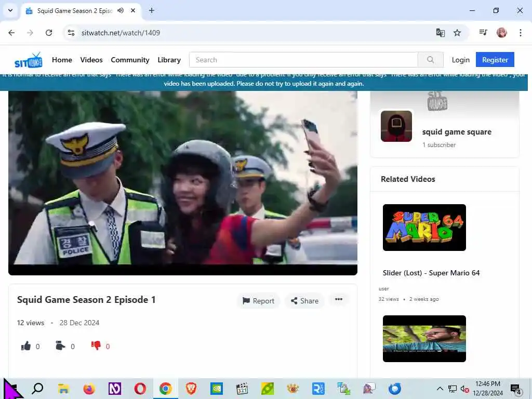
Task: Open the taskbar clock and date
Action: point(487,389)
